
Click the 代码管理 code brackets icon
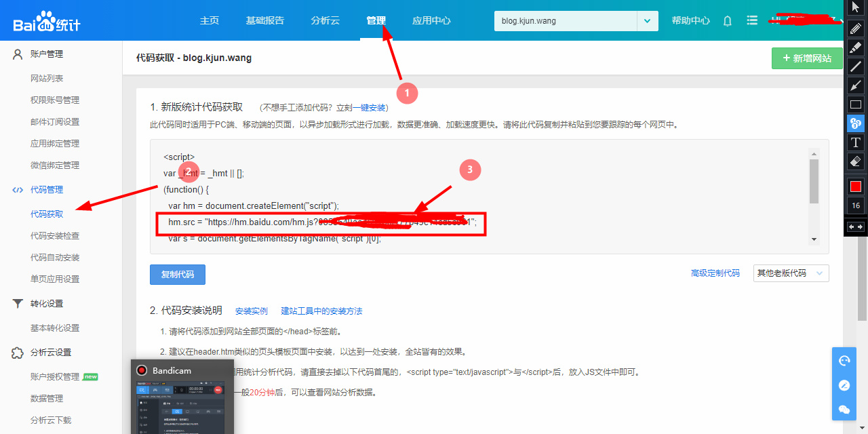coord(18,190)
